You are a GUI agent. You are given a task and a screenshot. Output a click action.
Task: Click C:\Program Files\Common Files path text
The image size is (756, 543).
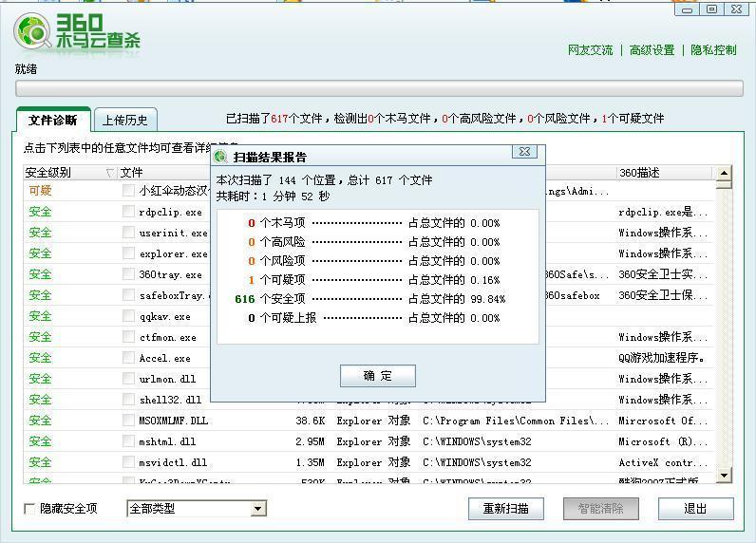point(516,421)
